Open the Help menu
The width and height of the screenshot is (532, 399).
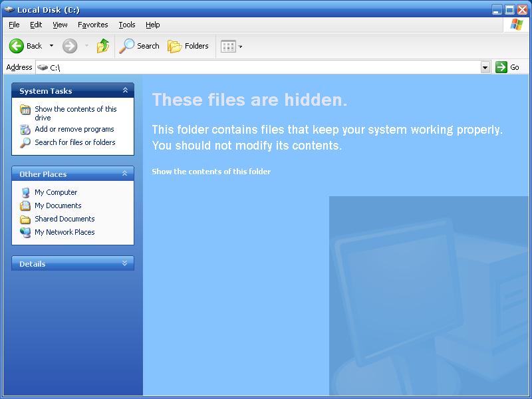[x=153, y=25]
